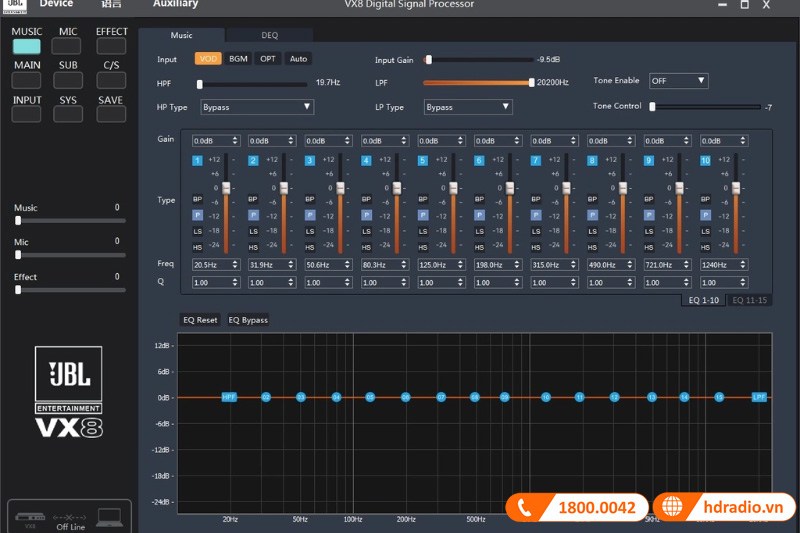This screenshot has width=800, height=533.
Task: Open the Auxiliary menu
Action: 175,4
